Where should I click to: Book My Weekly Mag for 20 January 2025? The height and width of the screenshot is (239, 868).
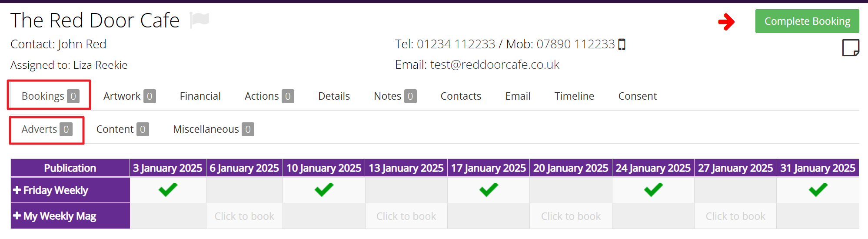pyautogui.click(x=571, y=216)
